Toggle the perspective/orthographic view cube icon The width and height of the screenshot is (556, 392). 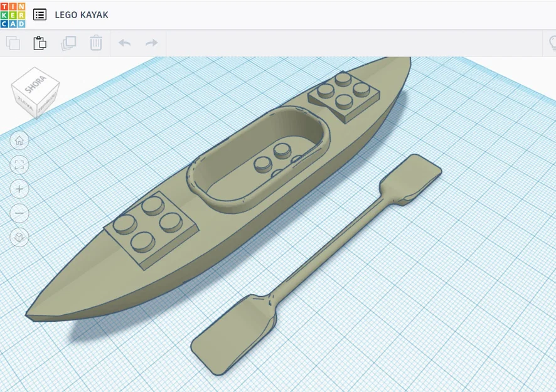coord(19,237)
